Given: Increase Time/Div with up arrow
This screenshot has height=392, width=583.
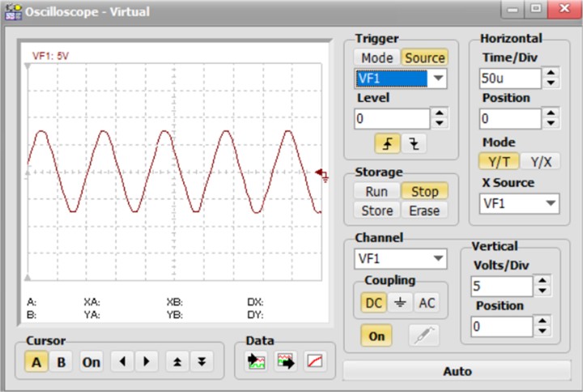Looking at the screenshot, I should (x=551, y=73).
